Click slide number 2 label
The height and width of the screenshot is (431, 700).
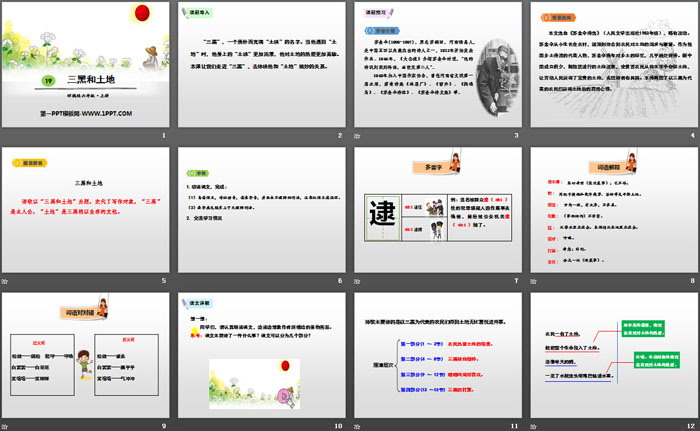[x=340, y=135]
